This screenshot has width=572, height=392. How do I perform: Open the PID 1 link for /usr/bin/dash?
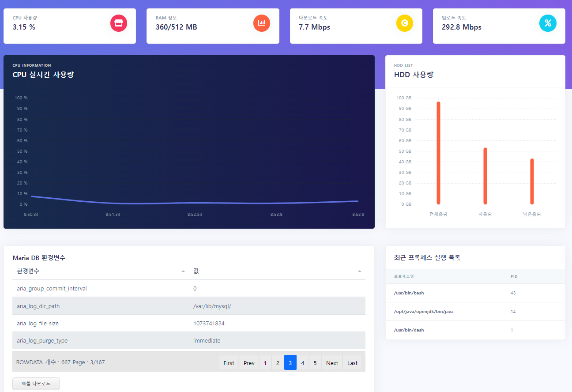(x=512, y=330)
